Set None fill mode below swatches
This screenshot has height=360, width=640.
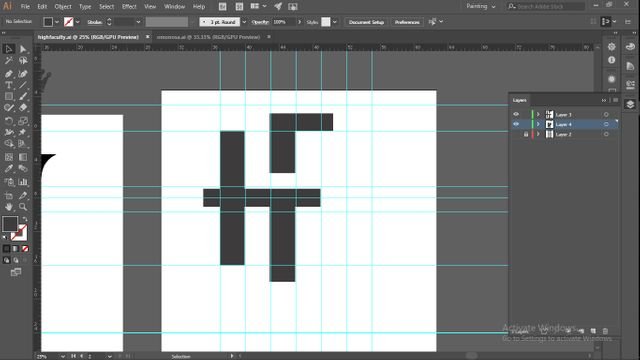[25, 248]
